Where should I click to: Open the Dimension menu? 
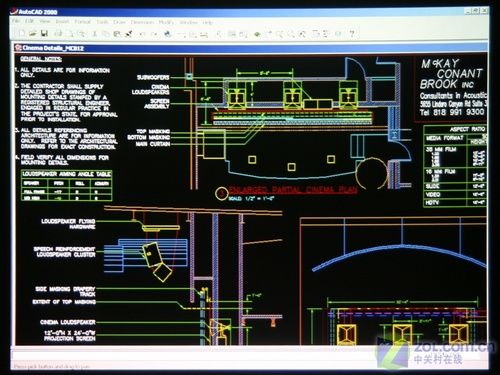pos(142,22)
